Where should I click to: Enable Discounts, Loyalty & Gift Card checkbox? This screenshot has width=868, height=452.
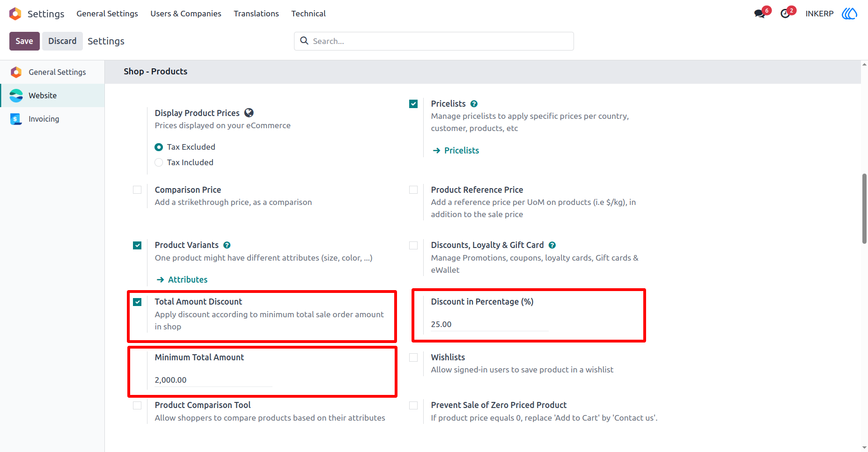[x=413, y=245]
